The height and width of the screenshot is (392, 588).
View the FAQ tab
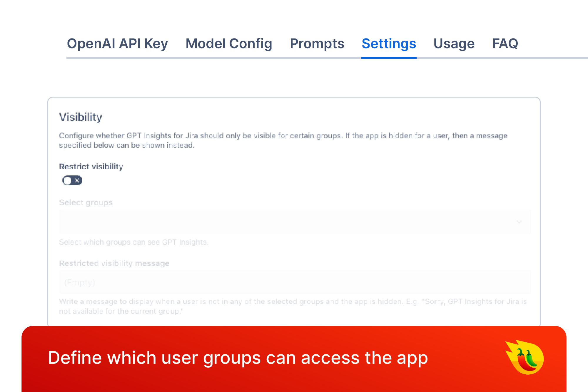505,44
